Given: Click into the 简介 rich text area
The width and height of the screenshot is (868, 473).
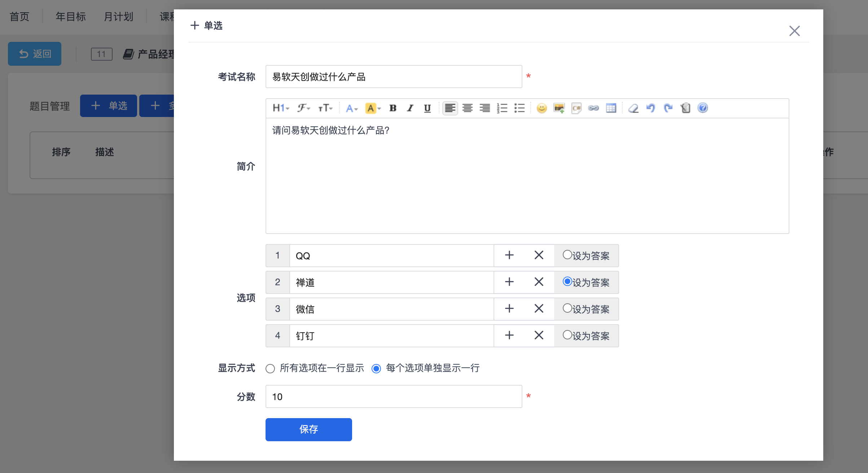Looking at the screenshot, I should 527,176.
